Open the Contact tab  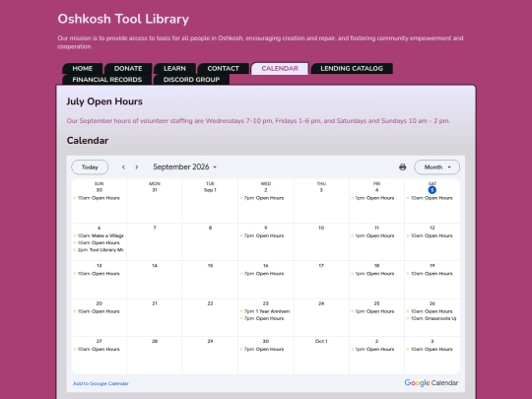pyautogui.click(x=224, y=68)
